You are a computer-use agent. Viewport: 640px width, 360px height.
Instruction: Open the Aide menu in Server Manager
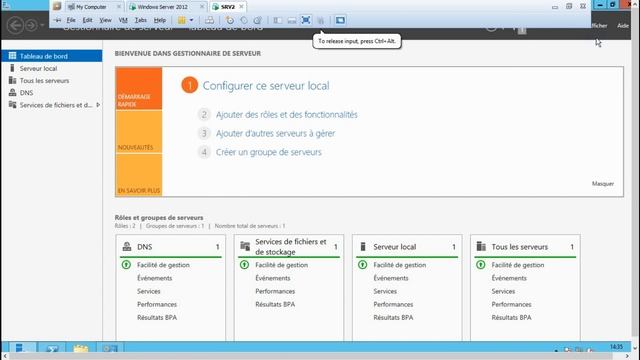point(623,25)
